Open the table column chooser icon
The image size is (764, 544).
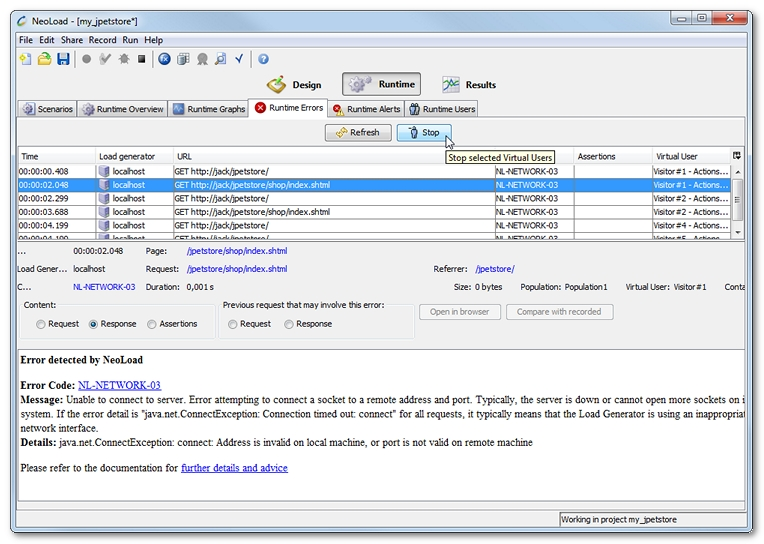pos(737,156)
